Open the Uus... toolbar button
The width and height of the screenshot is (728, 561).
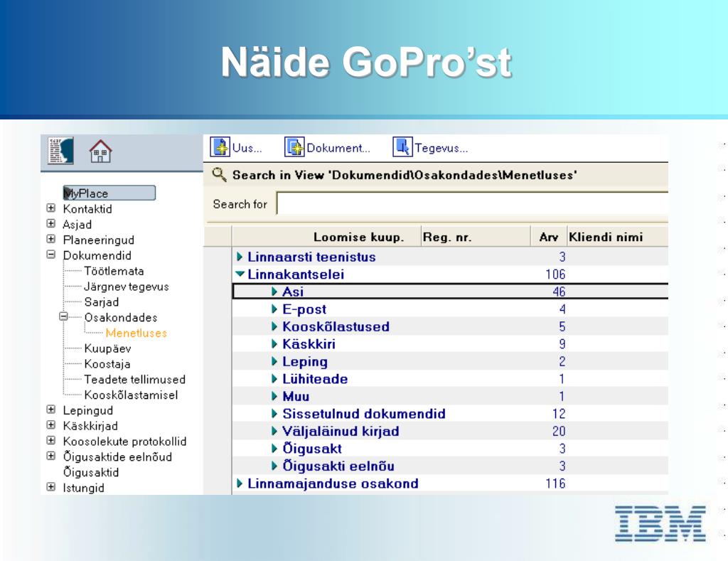click(x=236, y=147)
